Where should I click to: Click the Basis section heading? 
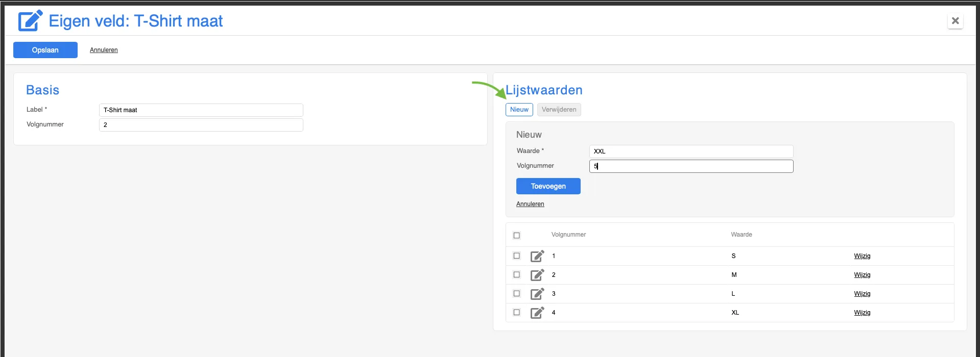pyautogui.click(x=43, y=90)
